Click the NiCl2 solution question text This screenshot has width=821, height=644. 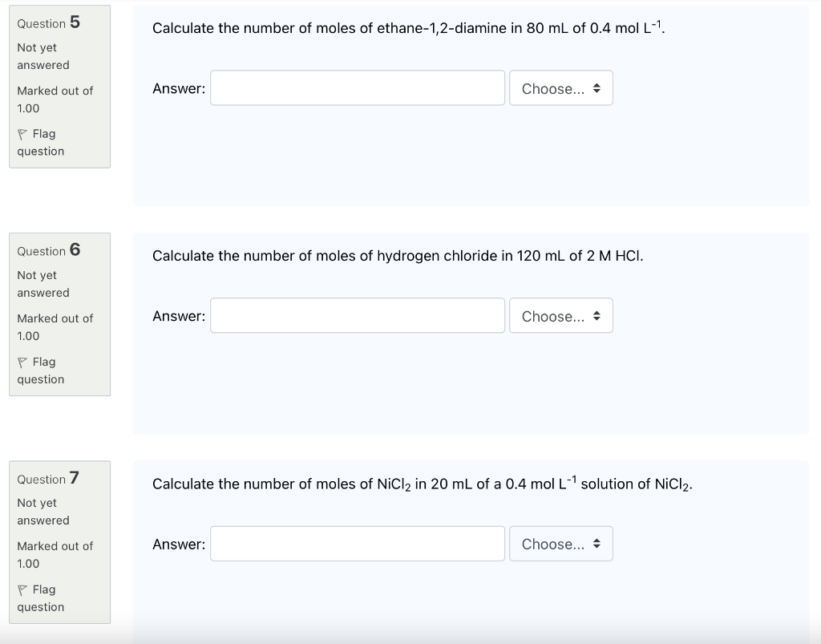tap(423, 484)
